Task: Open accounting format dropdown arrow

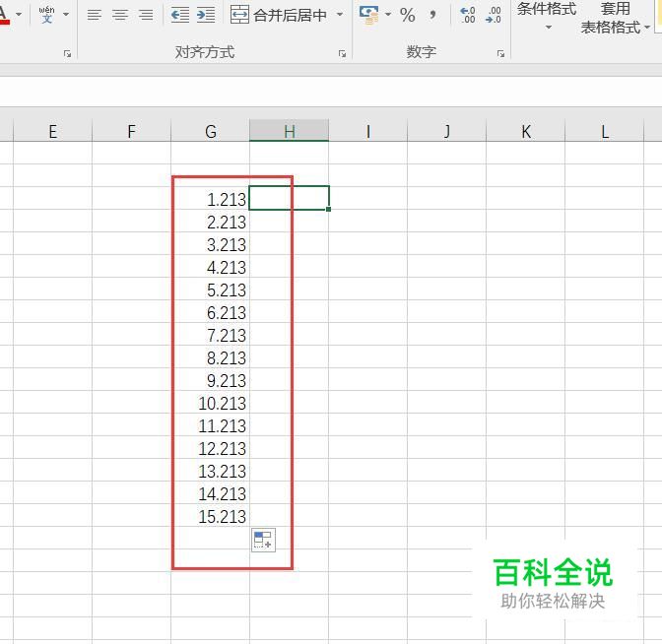Action: click(x=387, y=15)
